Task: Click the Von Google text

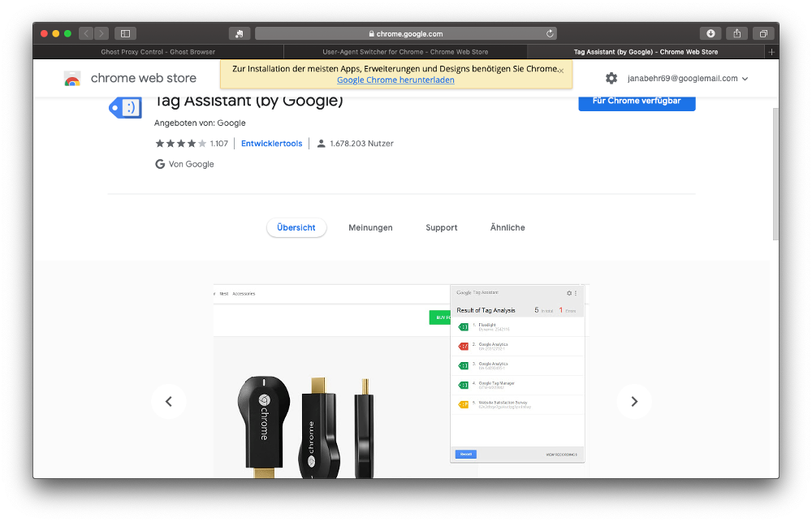Action: pos(191,164)
